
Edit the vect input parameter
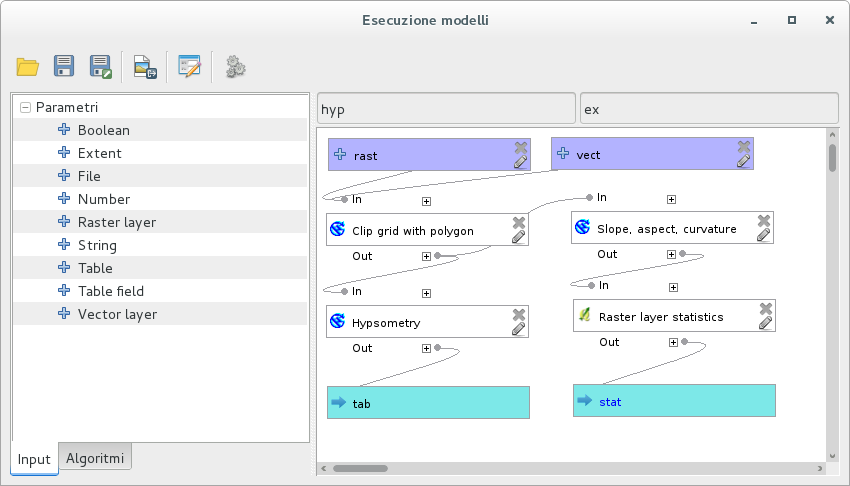point(743,161)
